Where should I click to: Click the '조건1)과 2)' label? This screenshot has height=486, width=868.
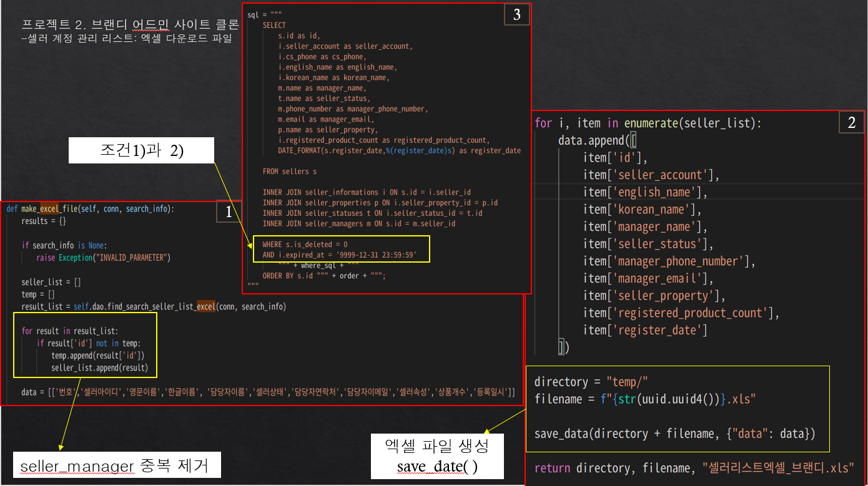142,151
